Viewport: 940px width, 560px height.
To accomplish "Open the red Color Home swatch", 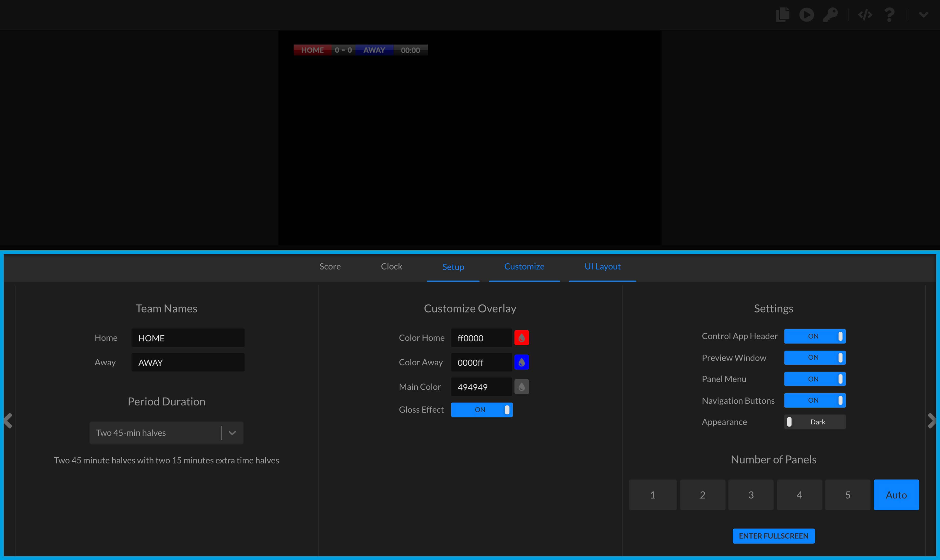I will [521, 338].
